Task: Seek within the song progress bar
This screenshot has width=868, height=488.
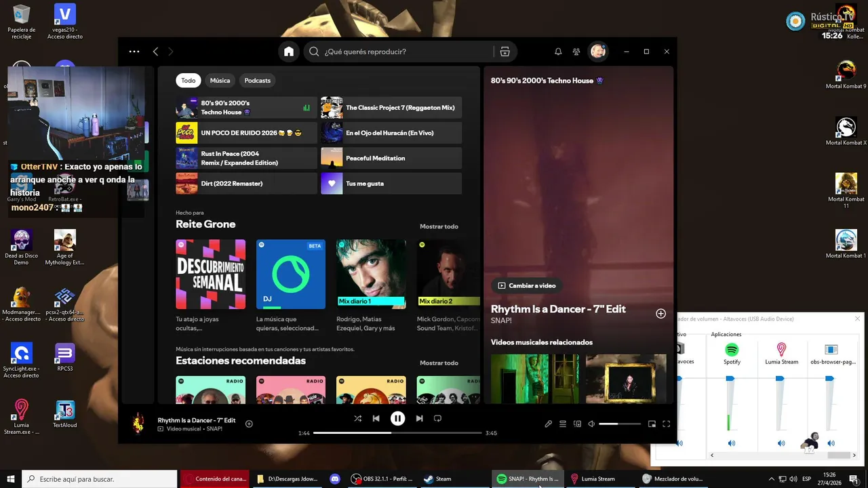Action: [397, 432]
